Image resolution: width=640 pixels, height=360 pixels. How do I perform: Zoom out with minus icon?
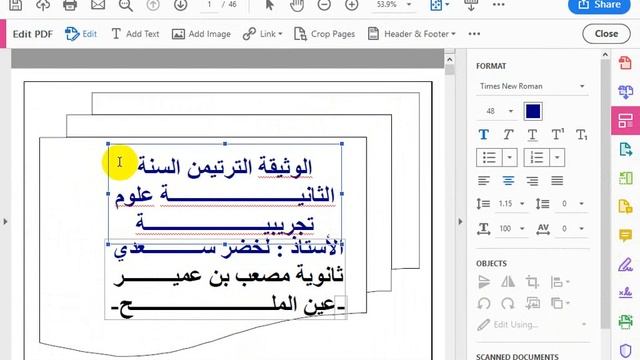click(x=324, y=5)
